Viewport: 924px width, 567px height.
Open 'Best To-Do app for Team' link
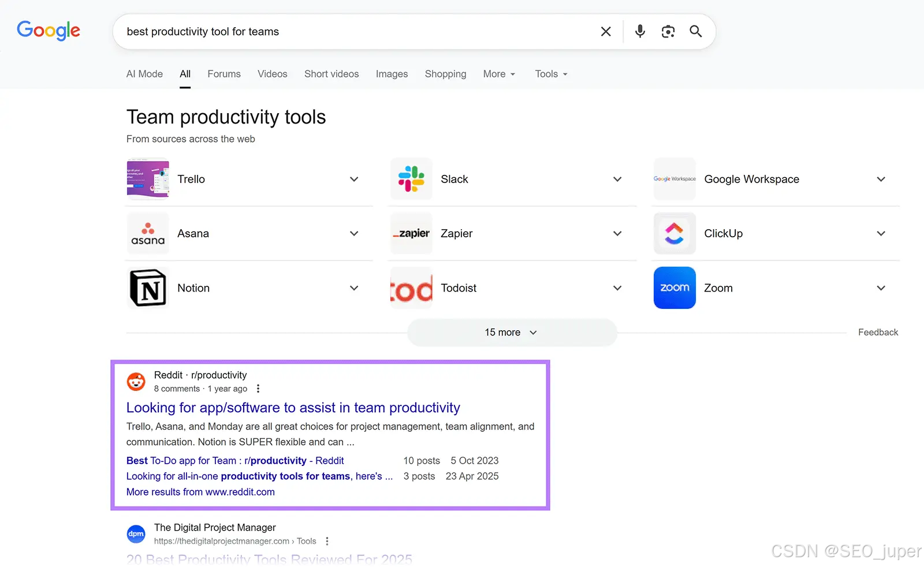click(235, 461)
